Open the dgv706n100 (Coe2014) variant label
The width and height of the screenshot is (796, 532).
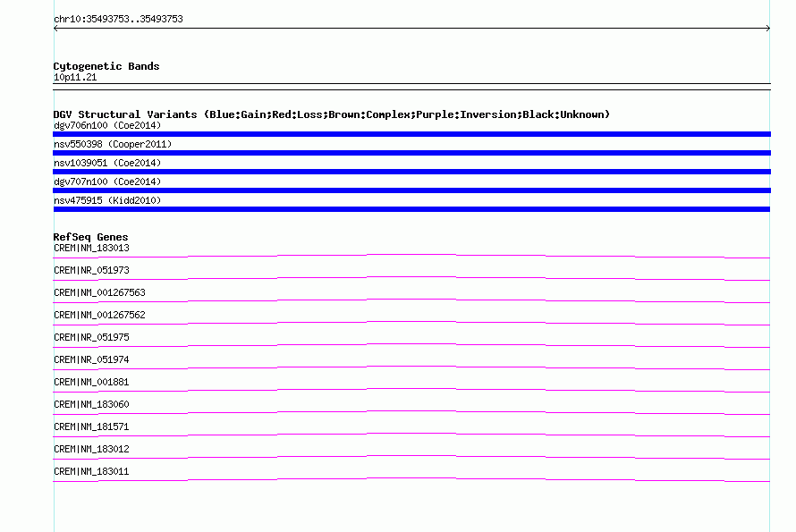click(x=107, y=125)
